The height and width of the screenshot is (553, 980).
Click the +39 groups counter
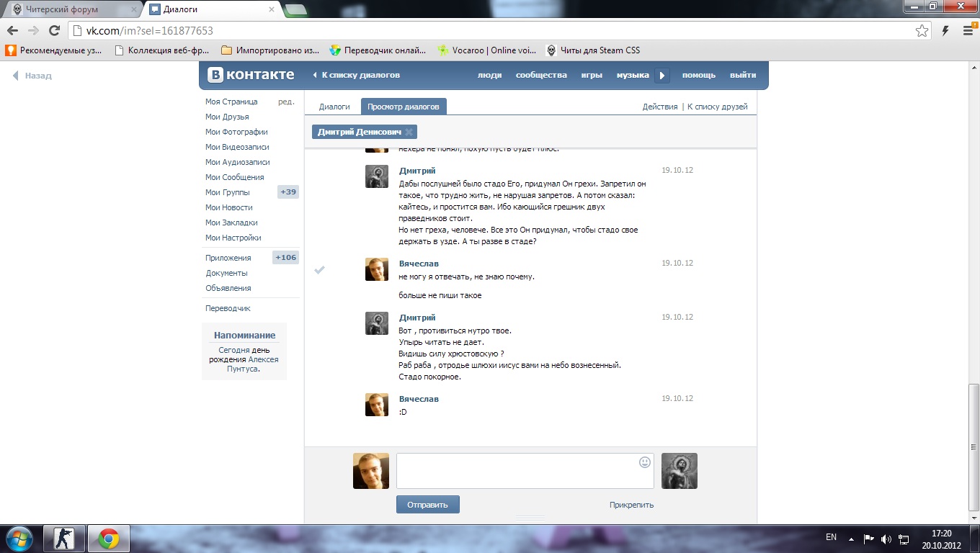tap(288, 192)
